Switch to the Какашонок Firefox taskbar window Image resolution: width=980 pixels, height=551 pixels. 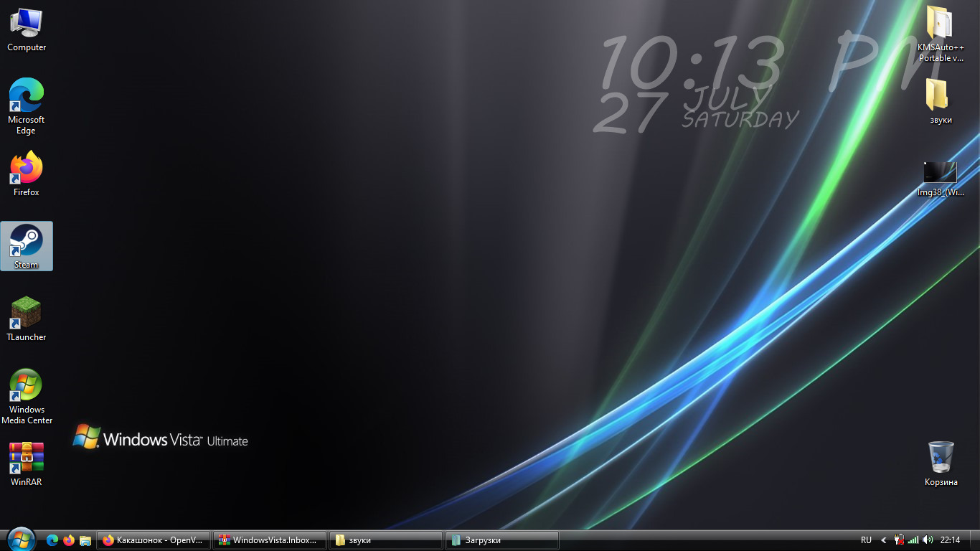click(x=154, y=540)
